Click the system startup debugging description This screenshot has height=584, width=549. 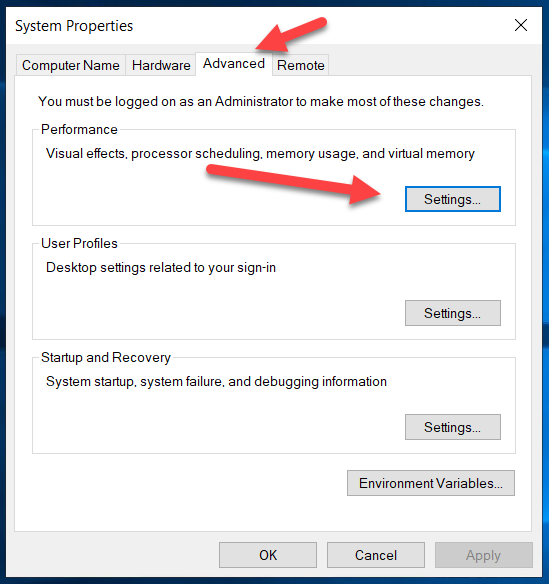click(x=216, y=381)
